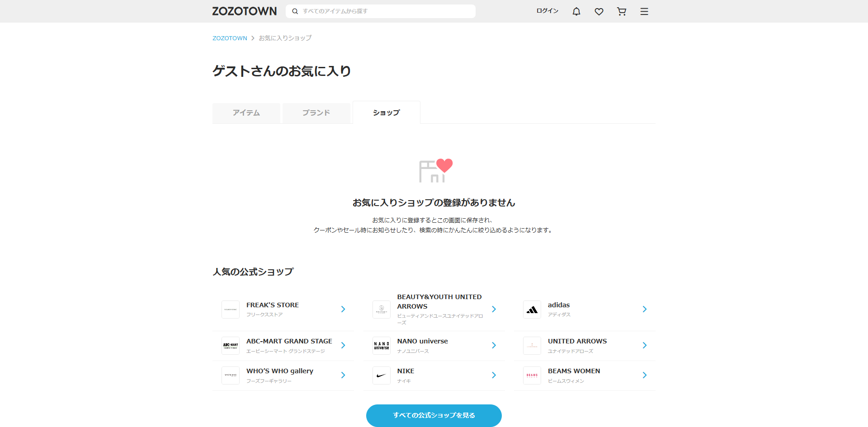Click chevron beside NIKE

click(x=494, y=375)
